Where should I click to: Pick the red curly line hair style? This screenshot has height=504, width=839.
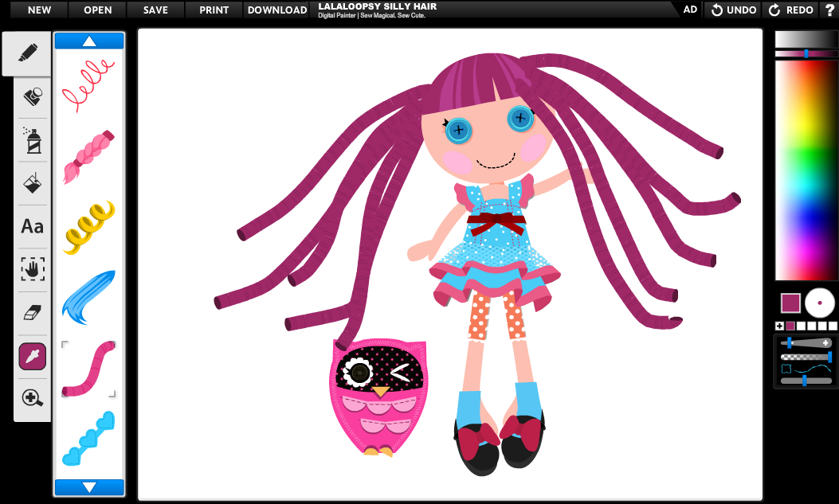tap(88, 84)
